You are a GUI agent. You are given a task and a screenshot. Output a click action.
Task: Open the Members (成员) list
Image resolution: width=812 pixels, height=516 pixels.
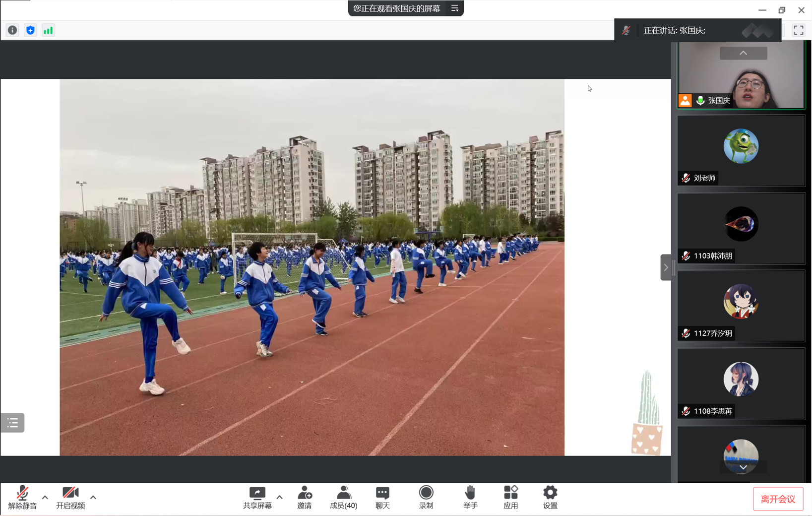pyautogui.click(x=343, y=497)
